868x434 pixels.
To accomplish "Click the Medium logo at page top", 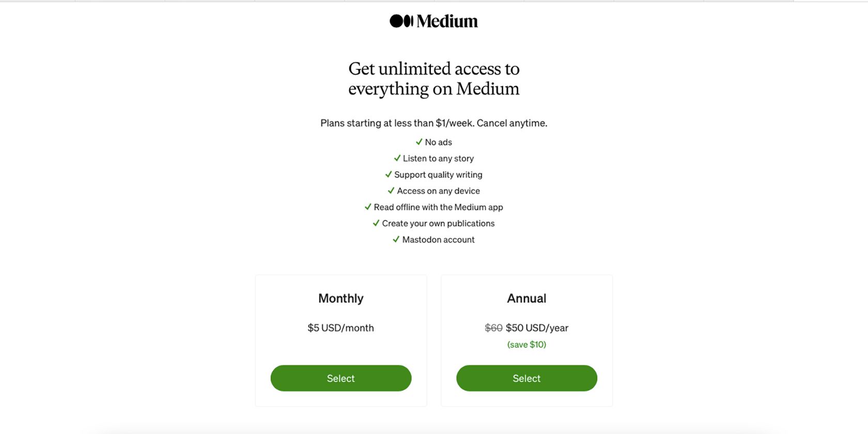I will coord(433,21).
